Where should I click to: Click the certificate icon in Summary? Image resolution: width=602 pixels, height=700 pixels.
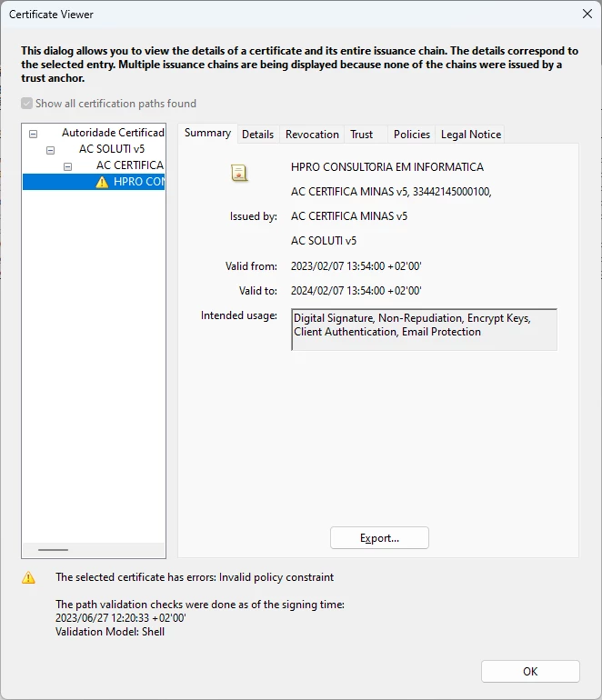tap(239, 173)
